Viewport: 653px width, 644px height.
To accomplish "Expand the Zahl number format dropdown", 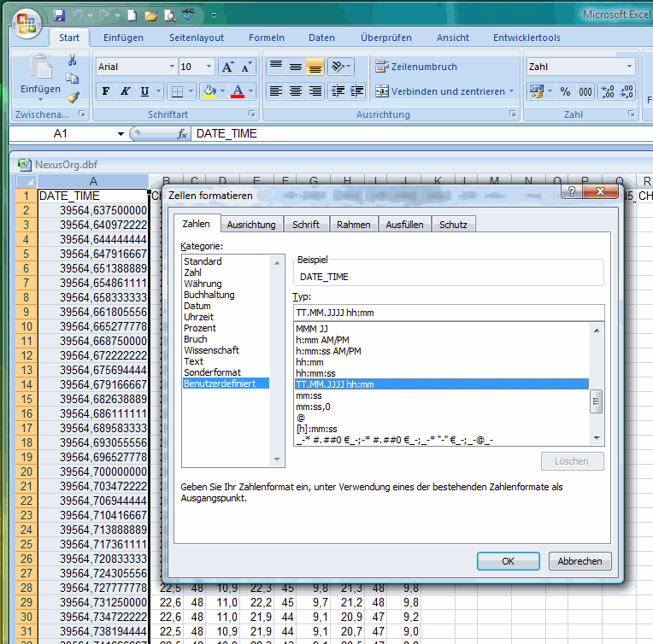I will pos(630,67).
